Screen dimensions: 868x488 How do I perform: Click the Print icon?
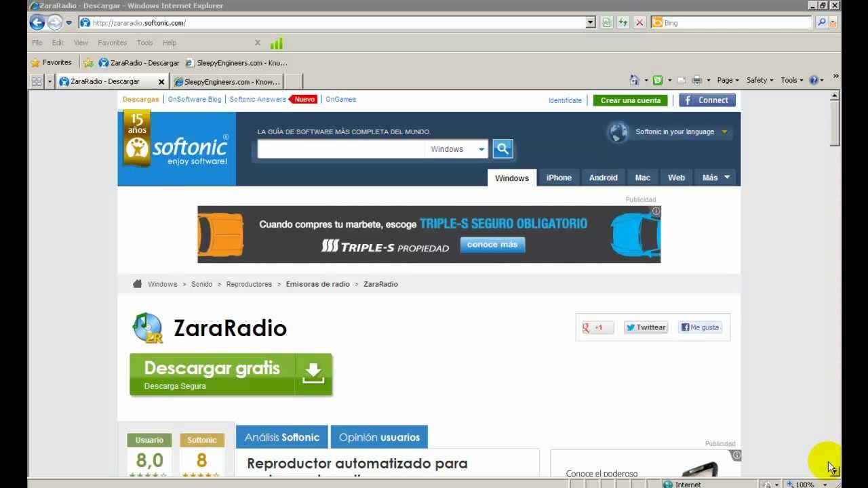pyautogui.click(x=696, y=80)
